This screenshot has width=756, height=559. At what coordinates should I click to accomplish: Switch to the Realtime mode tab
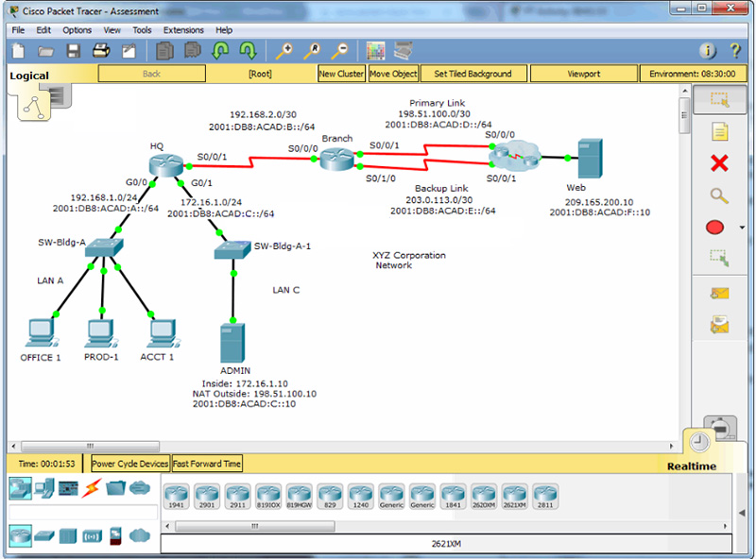point(692,466)
